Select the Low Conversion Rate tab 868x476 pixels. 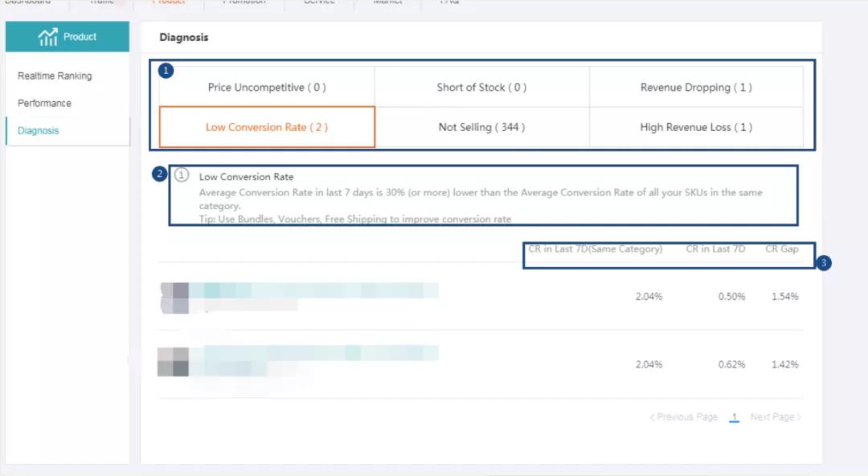click(267, 128)
